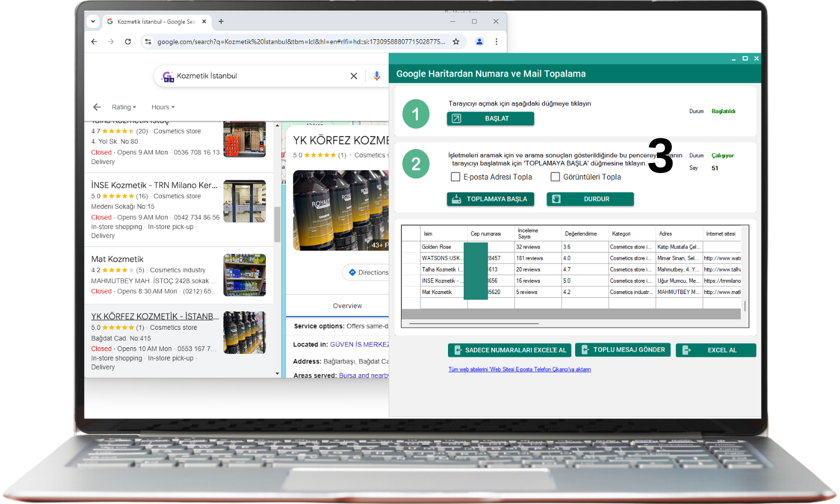Select Mat Kozmetik cell in data table

442,292
